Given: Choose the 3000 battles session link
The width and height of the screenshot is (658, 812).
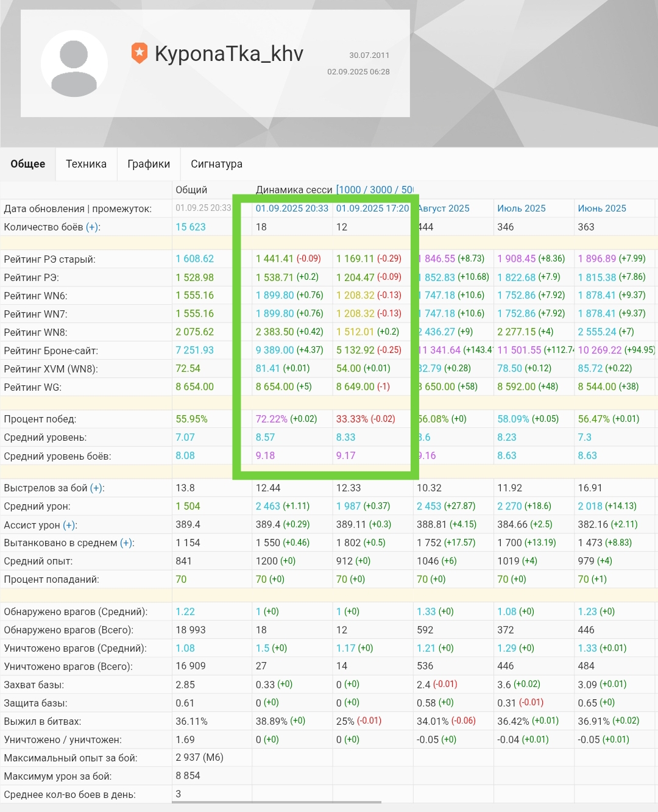Looking at the screenshot, I should point(381,190).
